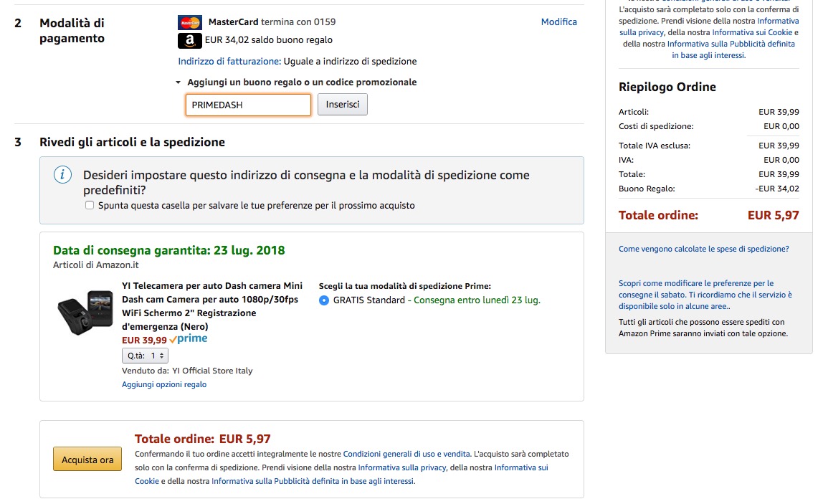Click the blue info icon
This screenshot has height=504, width=823.
click(x=63, y=175)
